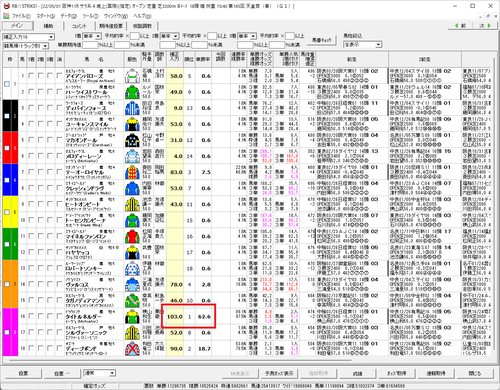The height and width of the screenshot is (390, 500).
Task: Open the ツール menu
Action: click(90, 16)
